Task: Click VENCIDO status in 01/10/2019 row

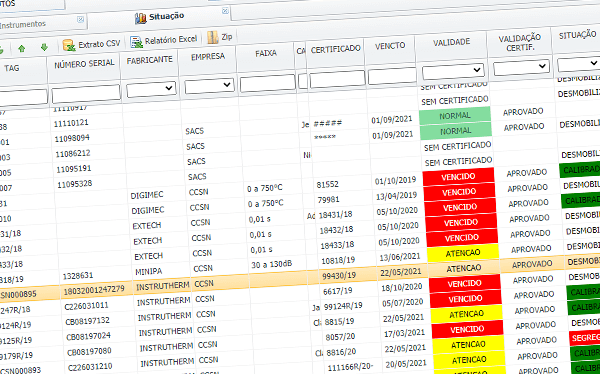Action: 458,177
